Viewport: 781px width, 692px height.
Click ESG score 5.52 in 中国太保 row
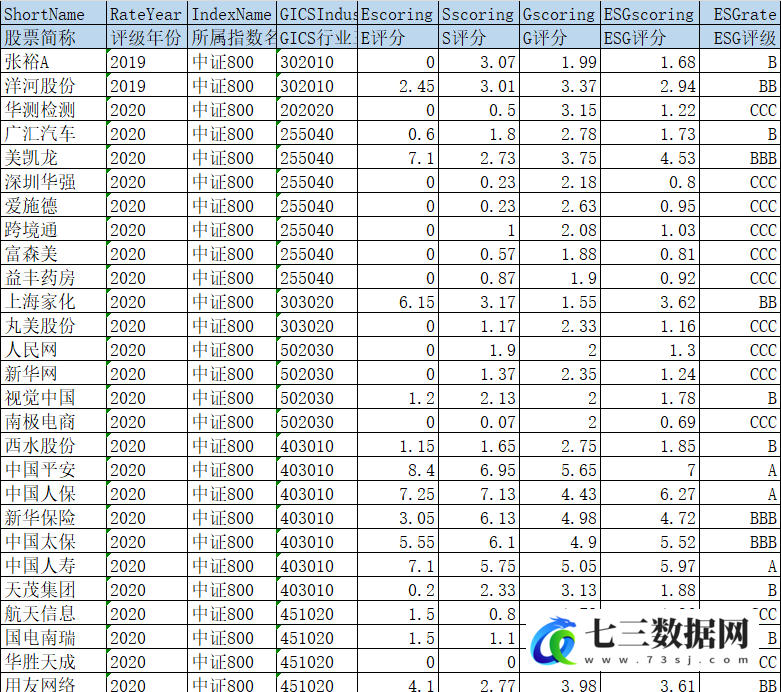[650, 541]
